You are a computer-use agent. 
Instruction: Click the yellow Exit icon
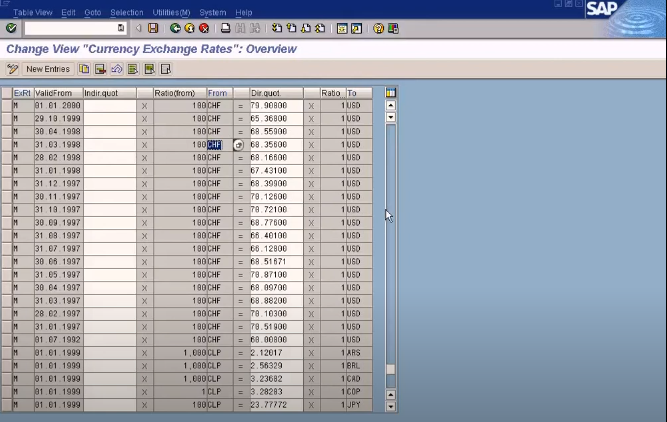(189, 28)
